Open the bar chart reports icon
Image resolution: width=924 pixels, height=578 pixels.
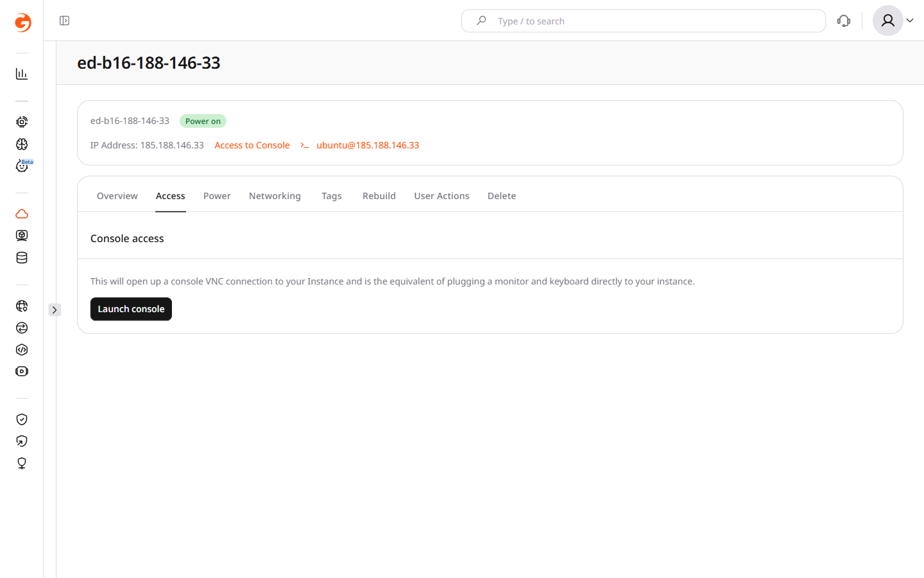click(22, 74)
